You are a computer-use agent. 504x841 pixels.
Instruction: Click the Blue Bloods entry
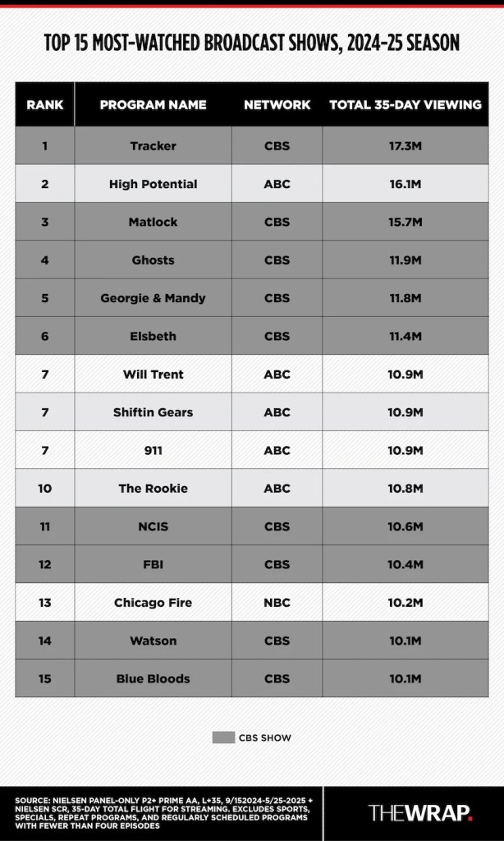[x=153, y=678]
